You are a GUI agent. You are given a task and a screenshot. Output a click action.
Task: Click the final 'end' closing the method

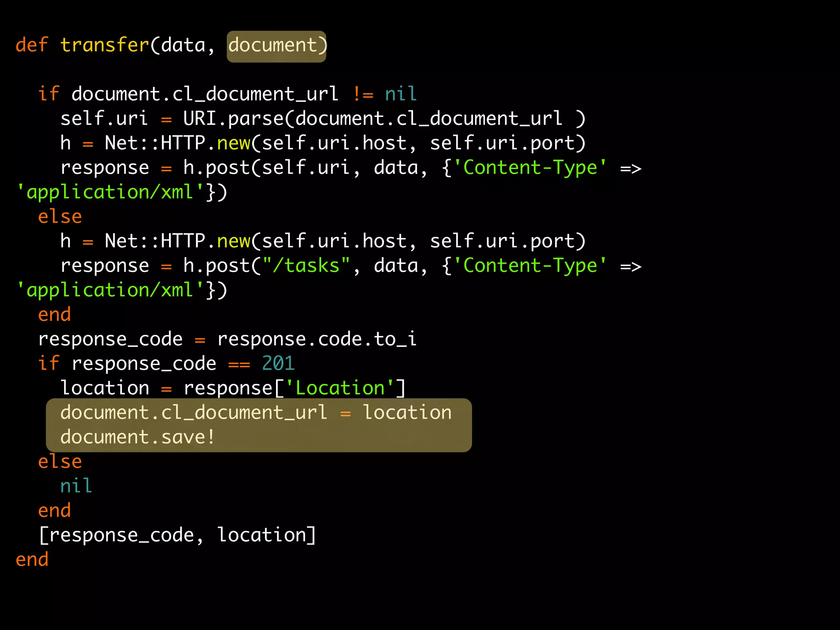pyautogui.click(x=32, y=559)
